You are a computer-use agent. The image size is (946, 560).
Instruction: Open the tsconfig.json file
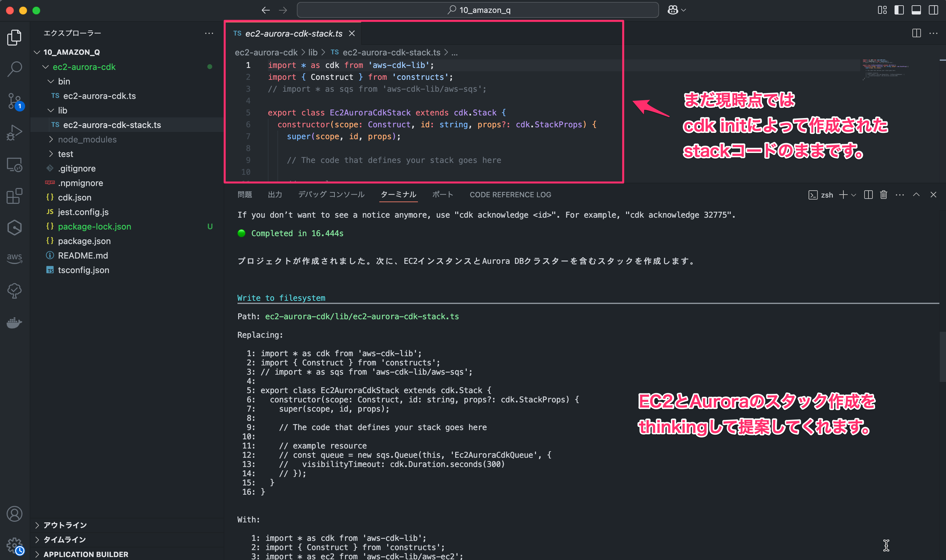pos(127,270)
